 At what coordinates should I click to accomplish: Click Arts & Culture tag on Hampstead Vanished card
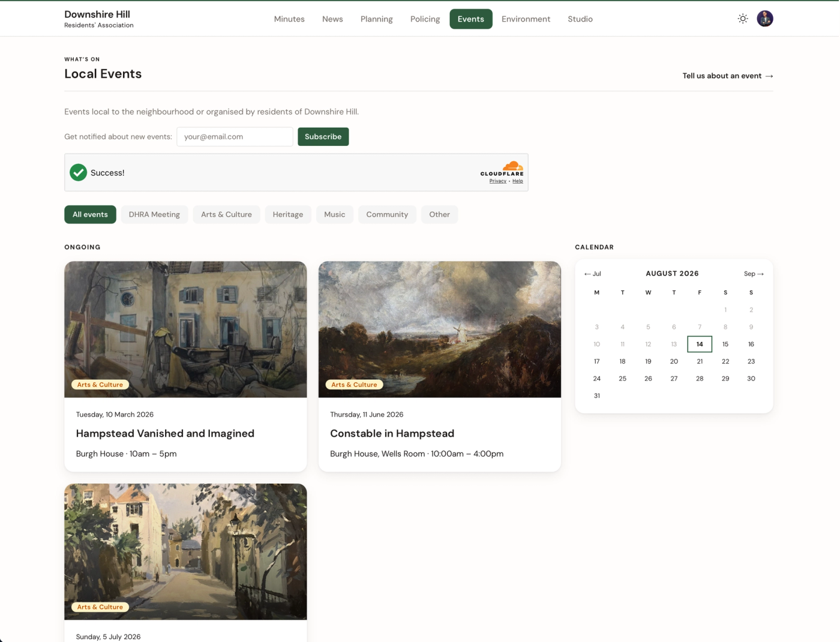(x=100, y=385)
